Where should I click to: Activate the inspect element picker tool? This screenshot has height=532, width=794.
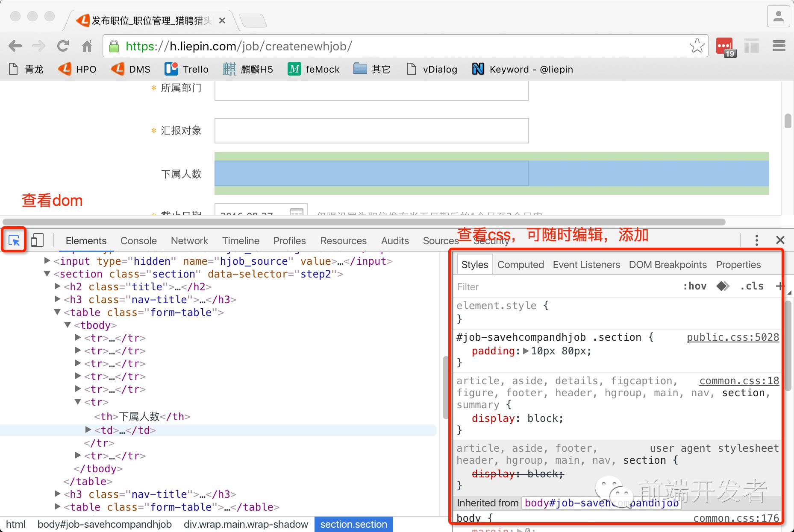(14, 240)
